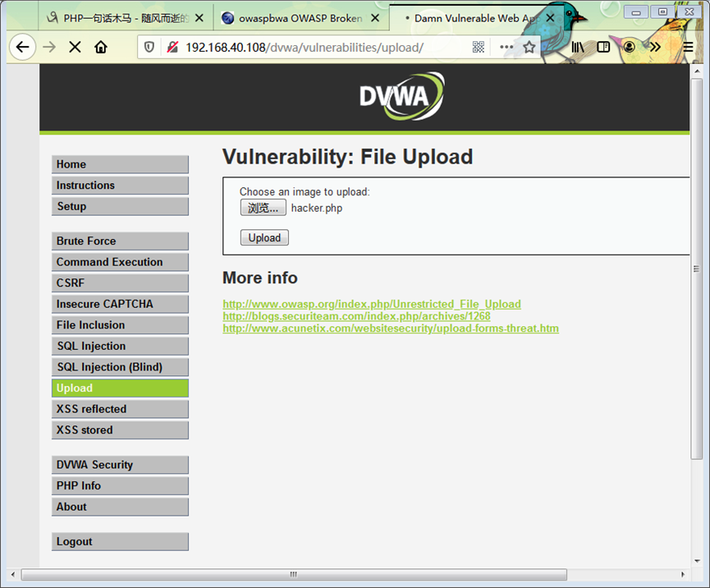710x588 pixels.
Task: Go to Brute Force page
Action: click(x=120, y=241)
